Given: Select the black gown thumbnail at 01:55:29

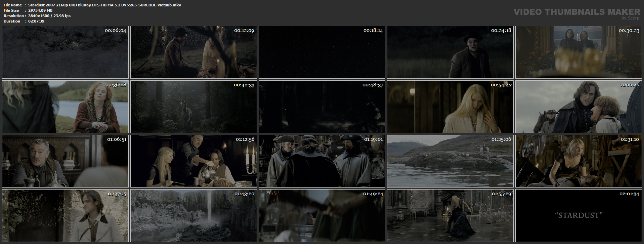Looking at the screenshot, I should pyautogui.click(x=450, y=216).
